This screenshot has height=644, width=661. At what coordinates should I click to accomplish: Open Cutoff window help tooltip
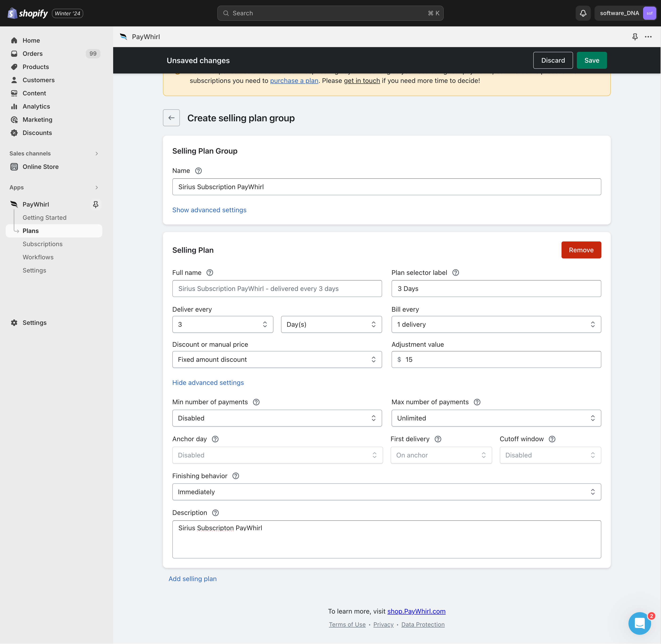coord(552,439)
